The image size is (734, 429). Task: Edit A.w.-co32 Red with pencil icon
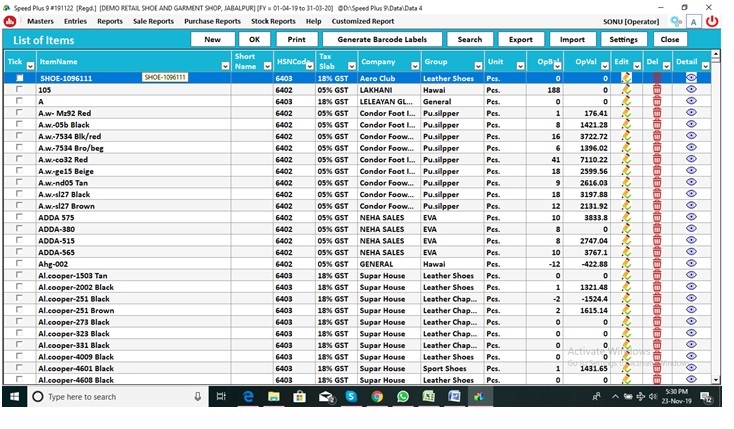coord(626,159)
